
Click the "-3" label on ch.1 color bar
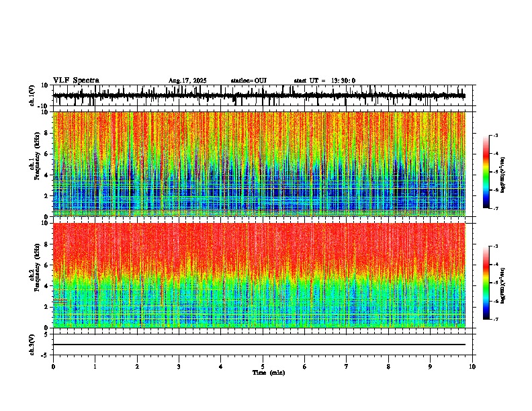pos(496,136)
